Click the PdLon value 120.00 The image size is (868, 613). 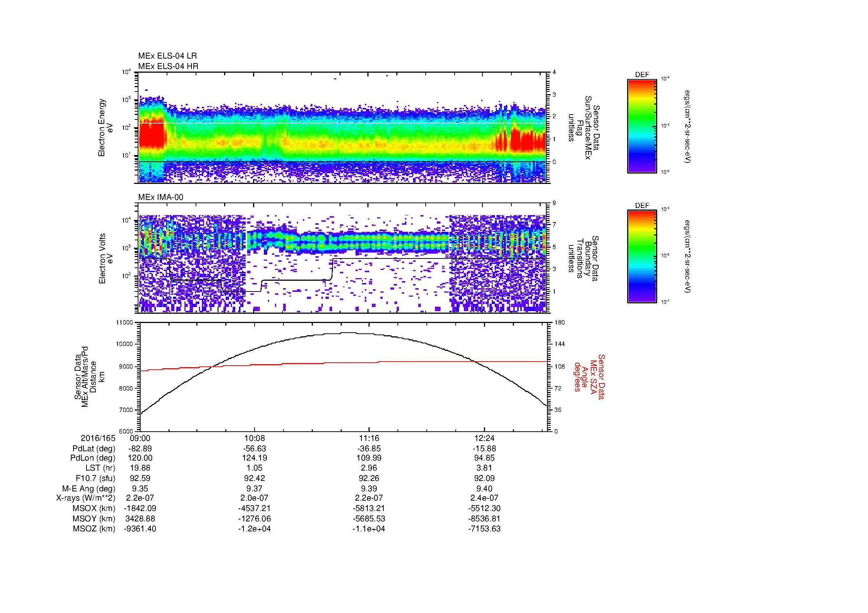[x=140, y=458]
